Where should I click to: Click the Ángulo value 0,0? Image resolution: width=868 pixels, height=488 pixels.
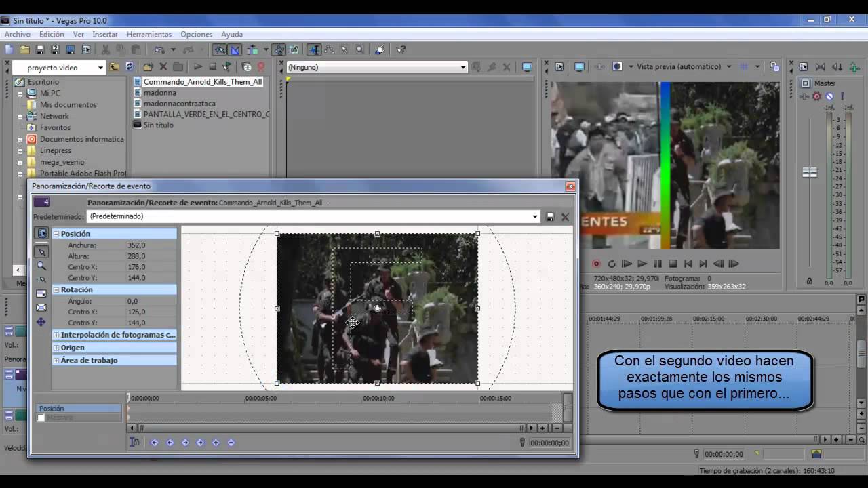coord(132,301)
